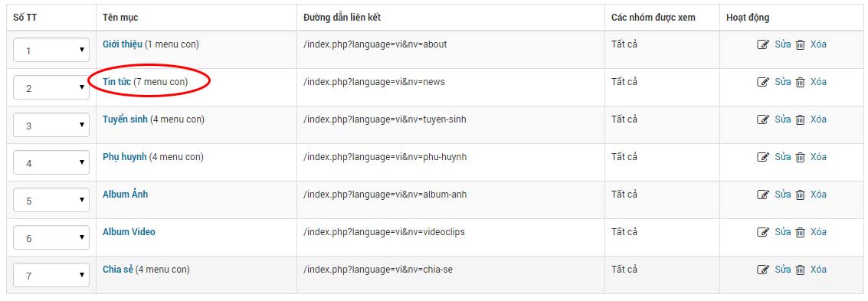Open order dropdown showing number 2
The image size is (868, 301).
(x=51, y=87)
